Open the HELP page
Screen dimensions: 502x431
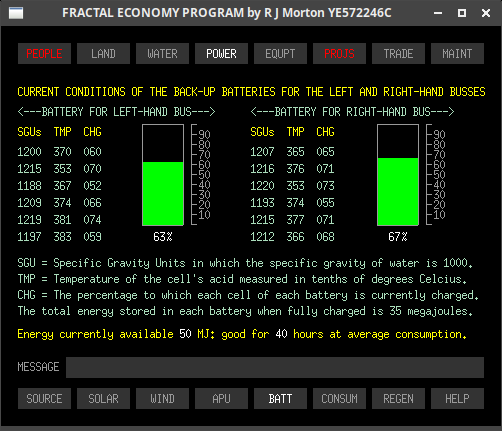(x=457, y=398)
